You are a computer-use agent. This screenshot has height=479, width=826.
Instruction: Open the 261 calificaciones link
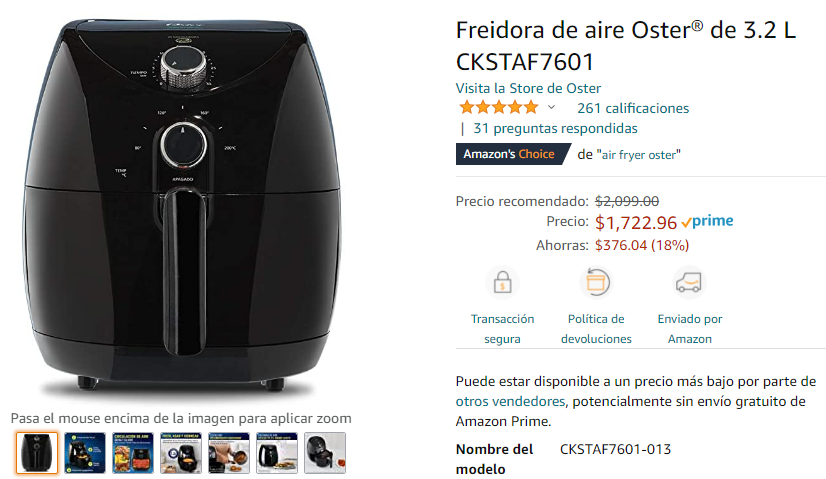[633, 108]
